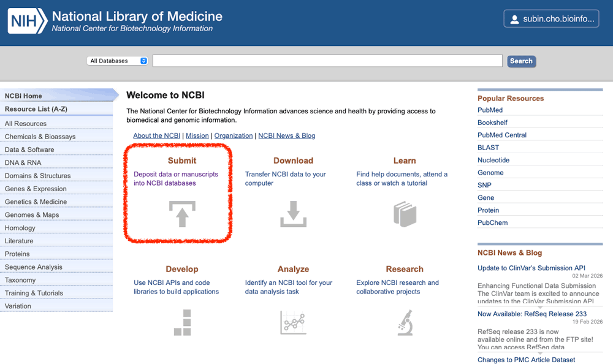Open the All Databases dropdown

coord(118,61)
